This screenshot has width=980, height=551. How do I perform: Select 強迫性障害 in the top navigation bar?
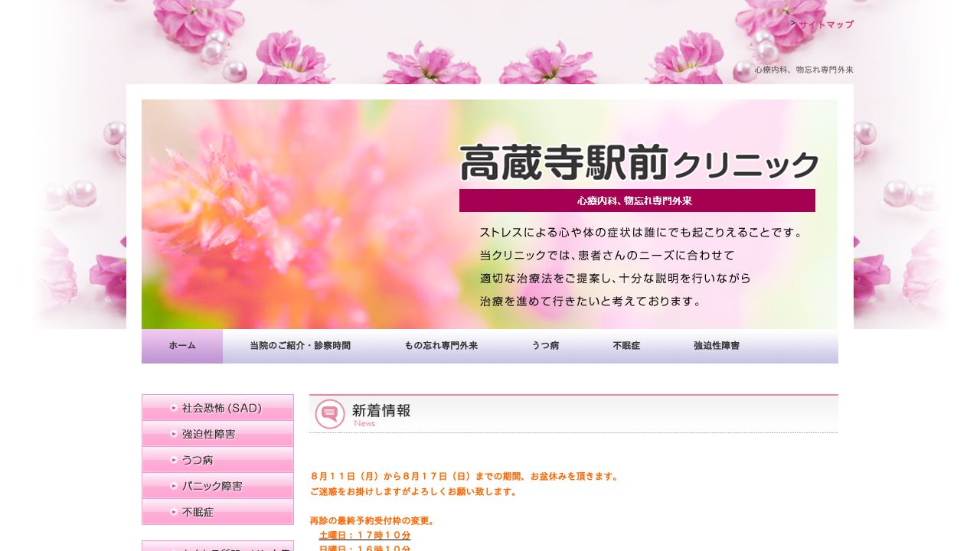(717, 346)
